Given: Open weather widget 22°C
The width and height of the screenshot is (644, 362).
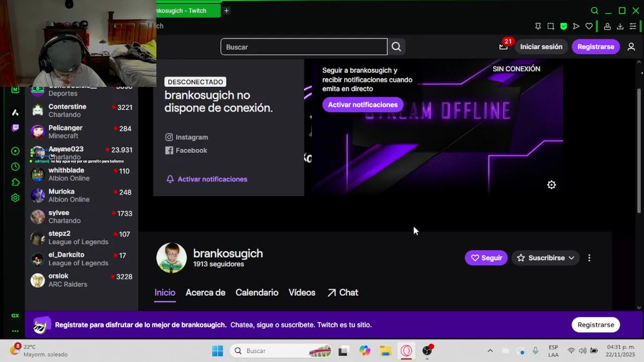Looking at the screenshot, I should tap(39, 350).
